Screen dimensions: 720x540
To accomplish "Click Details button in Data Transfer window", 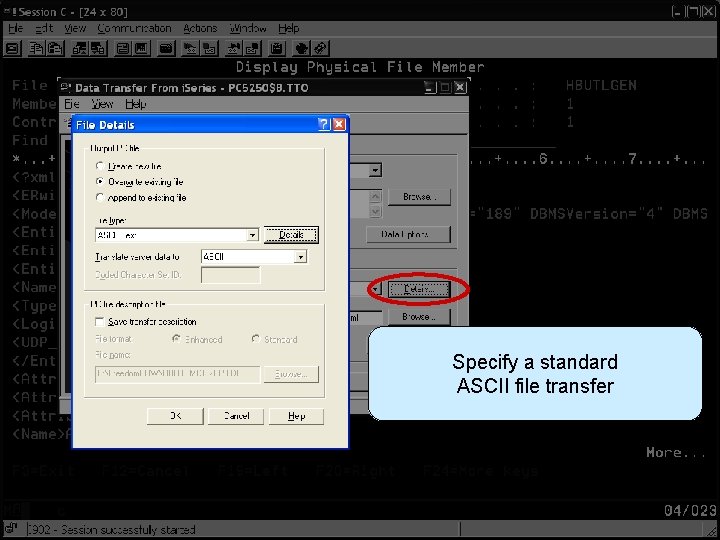I will pyautogui.click(x=419, y=289).
